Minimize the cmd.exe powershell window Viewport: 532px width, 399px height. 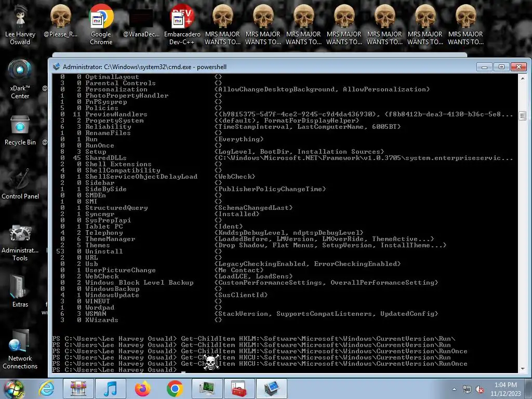[484, 67]
